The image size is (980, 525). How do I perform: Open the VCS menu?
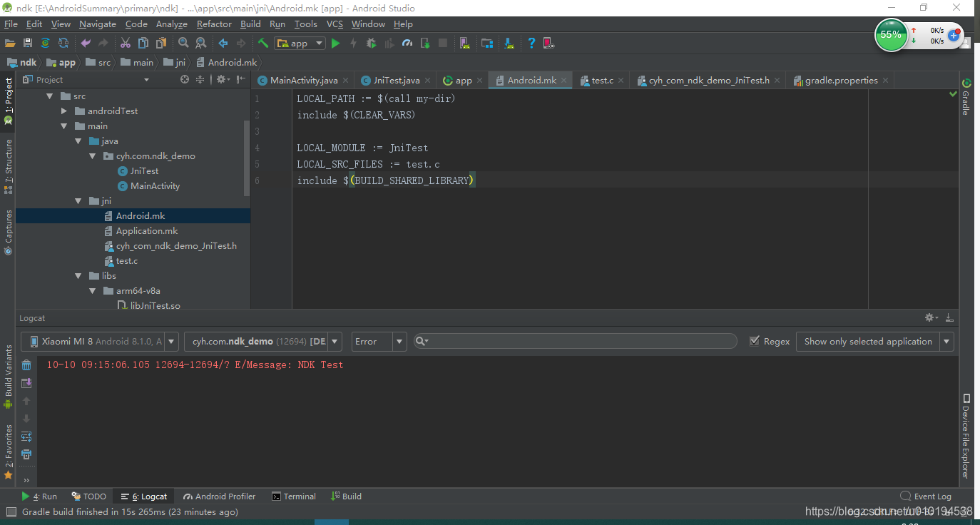[x=335, y=24]
